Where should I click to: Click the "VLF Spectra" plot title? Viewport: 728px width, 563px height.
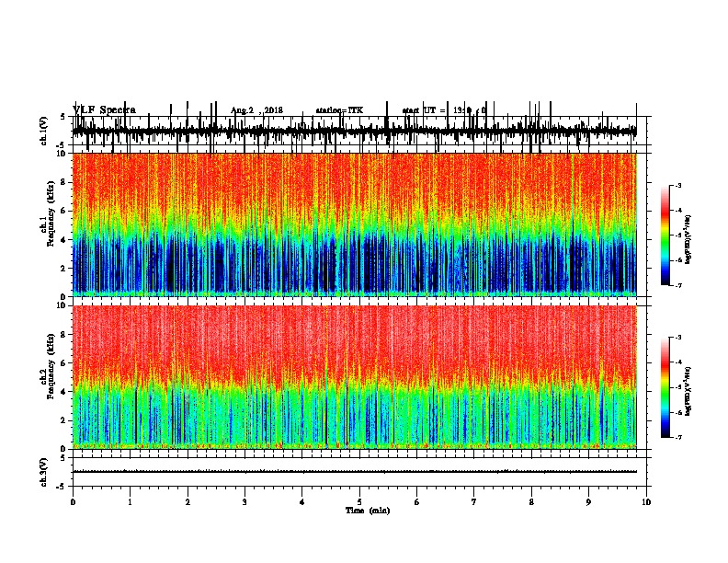tap(104, 110)
